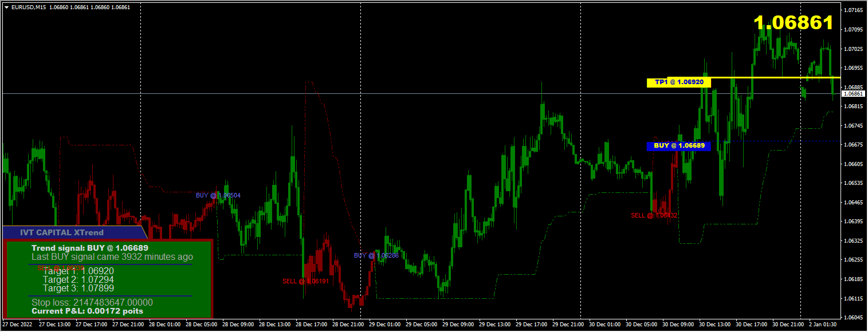Select the BUY @ 1.06286 signal marker
This screenshot has height=332, width=868.
[x=375, y=255]
